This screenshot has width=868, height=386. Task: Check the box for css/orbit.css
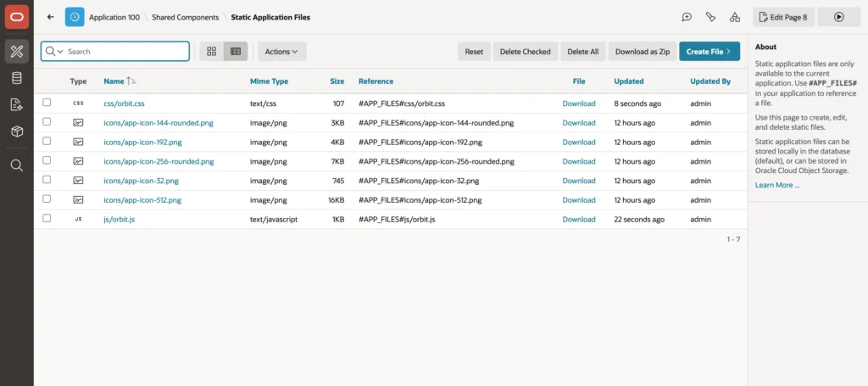(x=47, y=103)
